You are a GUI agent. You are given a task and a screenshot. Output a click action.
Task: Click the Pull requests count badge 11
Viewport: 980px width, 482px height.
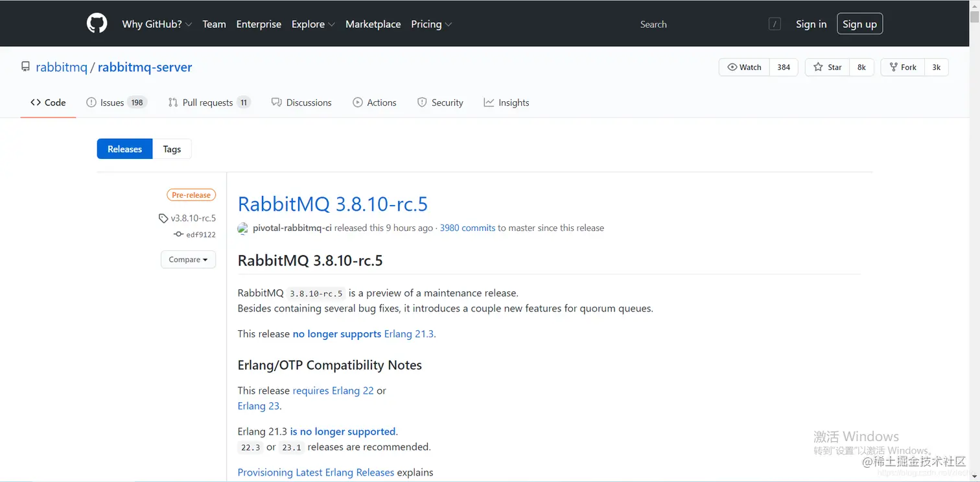[244, 102]
